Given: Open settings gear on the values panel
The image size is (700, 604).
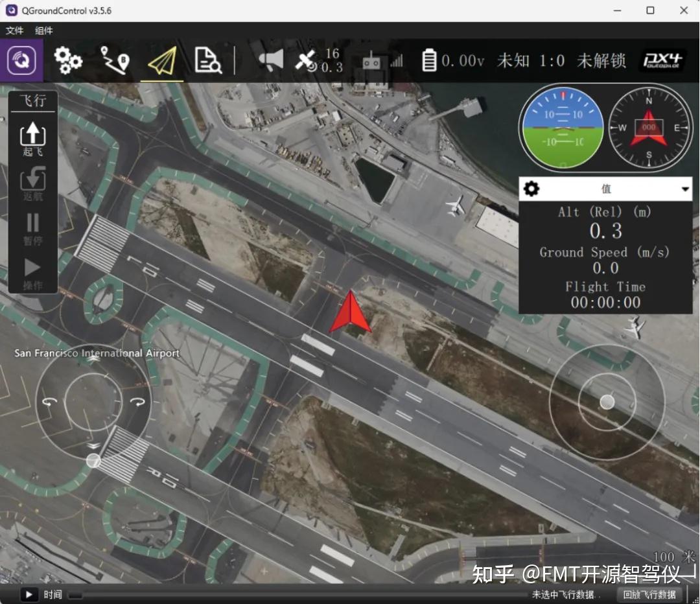Looking at the screenshot, I should pyautogui.click(x=531, y=189).
